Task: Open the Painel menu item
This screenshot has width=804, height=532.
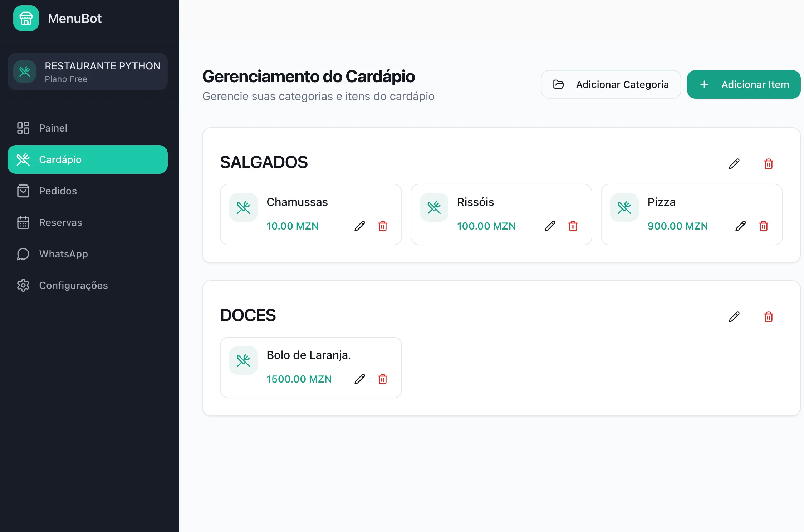Action: coord(88,128)
